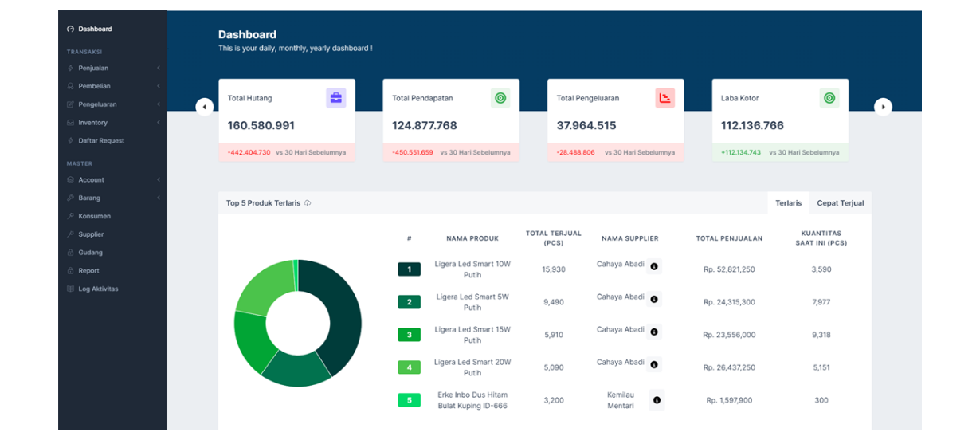The width and height of the screenshot is (980, 440).
Task: Expand the Penjualan sidebar menu
Action: [x=93, y=69]
